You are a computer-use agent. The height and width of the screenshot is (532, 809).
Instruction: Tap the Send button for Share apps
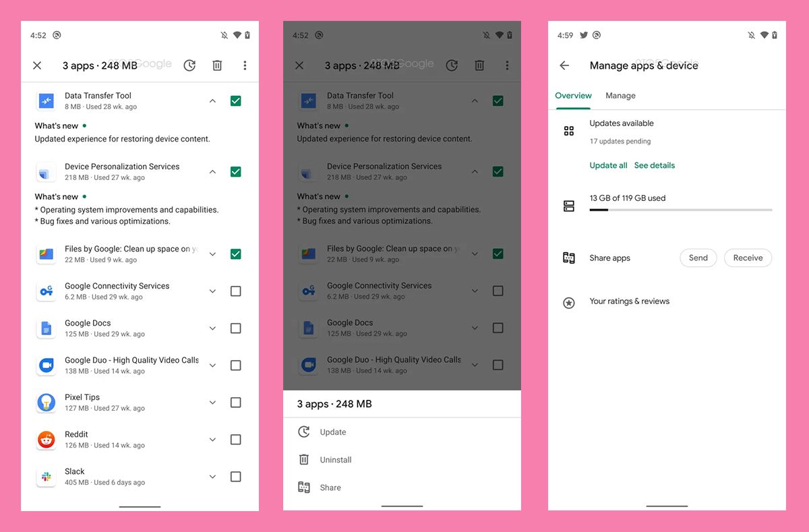[x=698, y=258]
